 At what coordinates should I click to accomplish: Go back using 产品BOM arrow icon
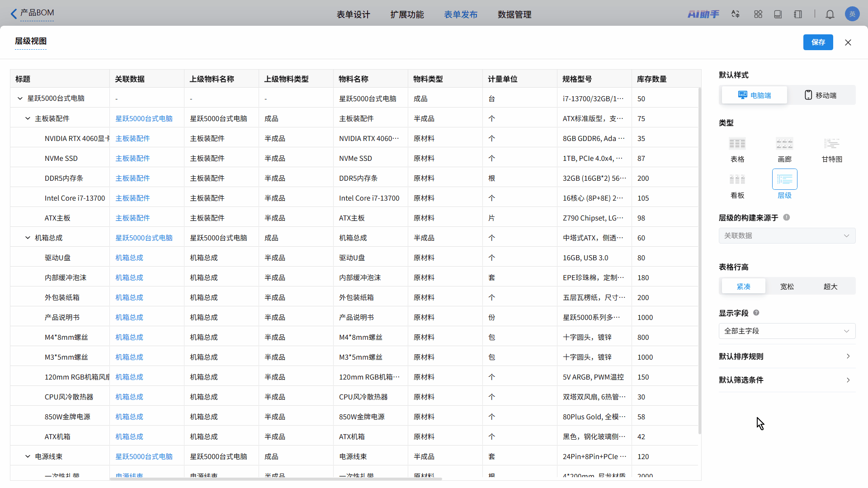coord(14,14)
